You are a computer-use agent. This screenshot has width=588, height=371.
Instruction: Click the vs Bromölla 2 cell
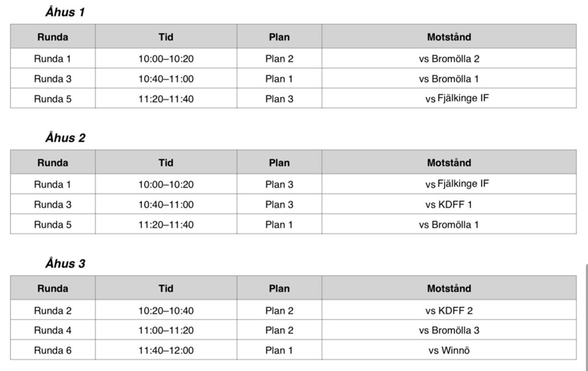(x=449, y=59)
